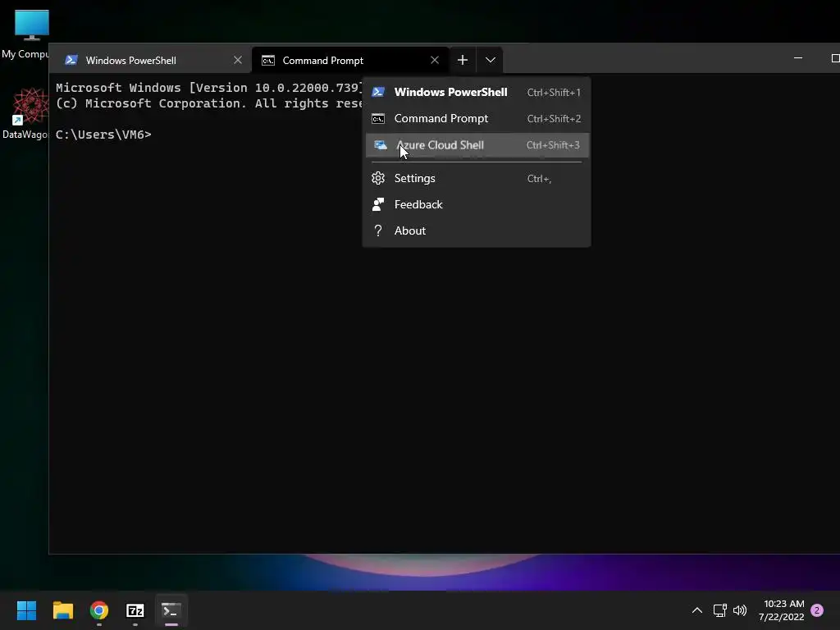Open the notification badge showing 2
The height and width of the screenshot is (630, 840).
tap(817, 610)
